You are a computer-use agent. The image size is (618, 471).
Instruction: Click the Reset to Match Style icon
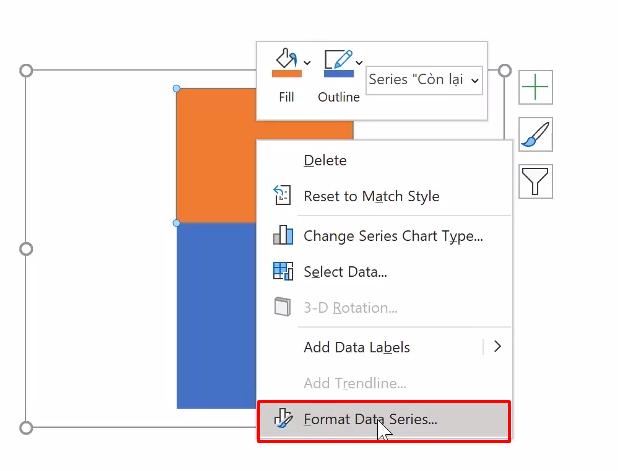pyautogui.click(x=283, y=196)
